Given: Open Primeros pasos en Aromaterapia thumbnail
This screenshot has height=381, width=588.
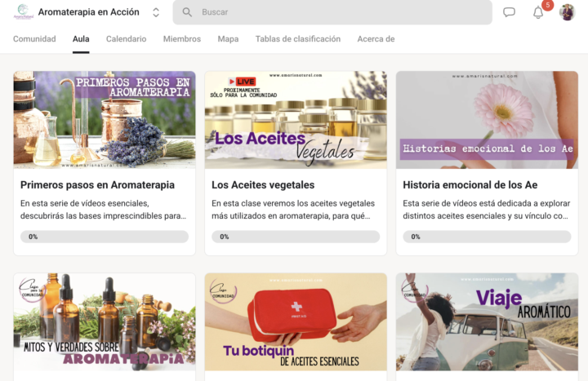Looking at the screenshot, I should [105, 120].
